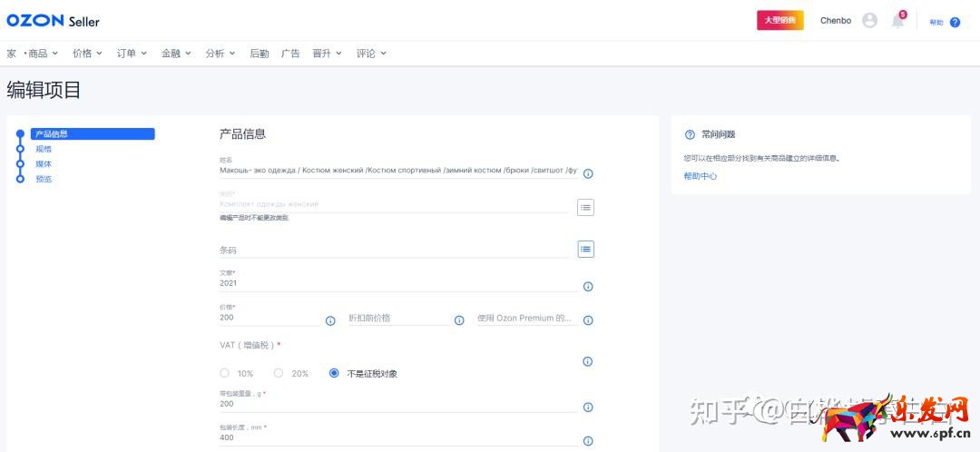Click info icon next to product name field

(588, 173)
